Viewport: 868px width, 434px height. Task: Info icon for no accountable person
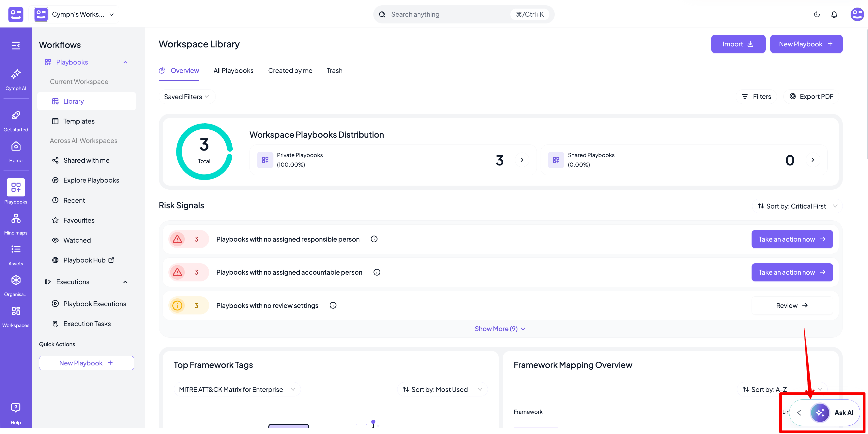click(377, 272)
